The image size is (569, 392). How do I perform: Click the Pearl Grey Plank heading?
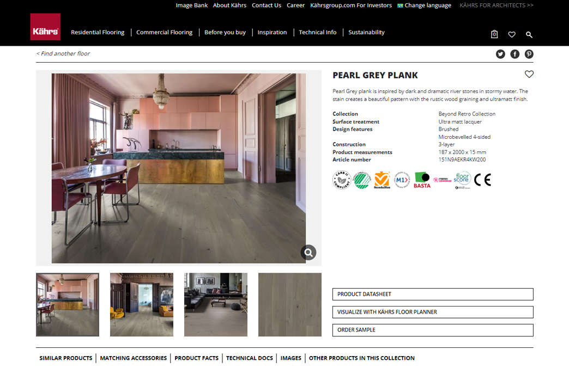coord(375,76)
